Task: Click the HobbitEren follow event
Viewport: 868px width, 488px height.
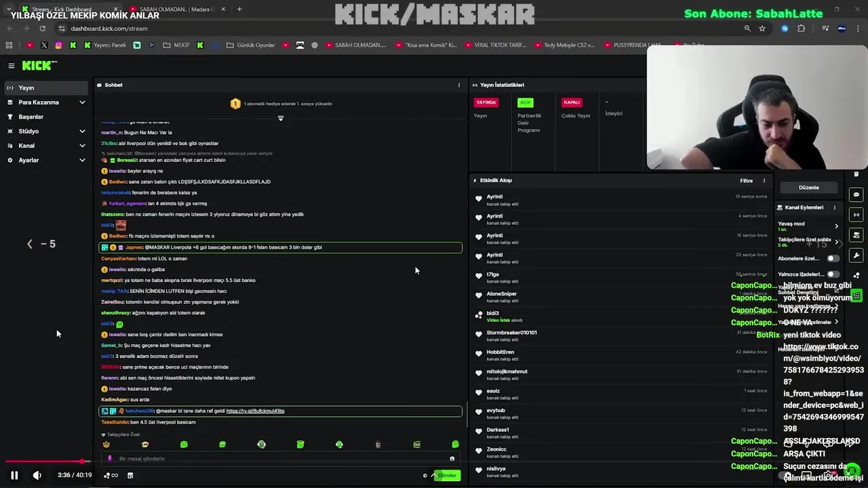Action: click(x=620, y=355)
